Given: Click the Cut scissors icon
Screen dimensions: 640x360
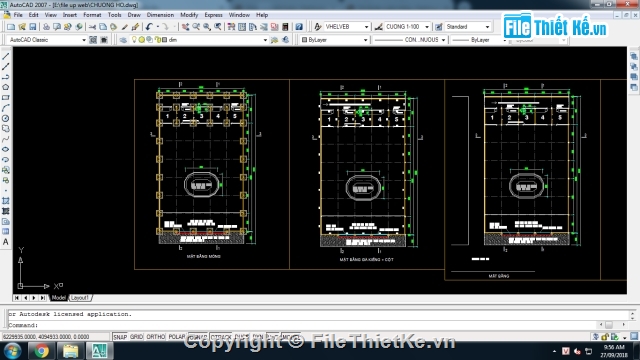Looking at the screenshot, I should point(92,27).
